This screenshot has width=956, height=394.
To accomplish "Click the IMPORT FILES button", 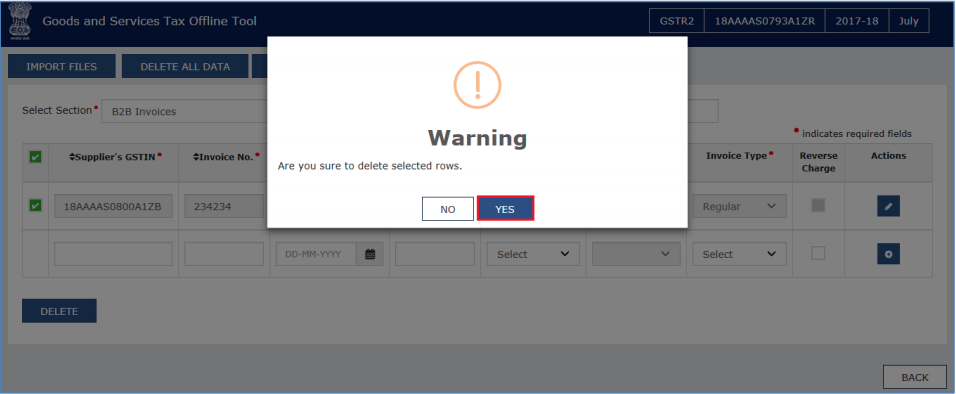I will point(62,66).
